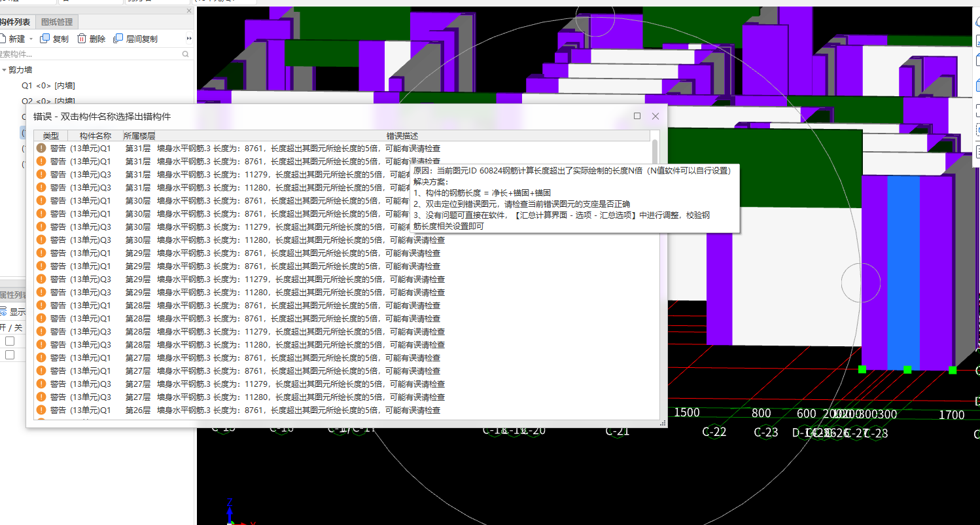Focus the 搜索构件 search field
The width and height of the screenshot is (980, 525).
tap(90, 54)
